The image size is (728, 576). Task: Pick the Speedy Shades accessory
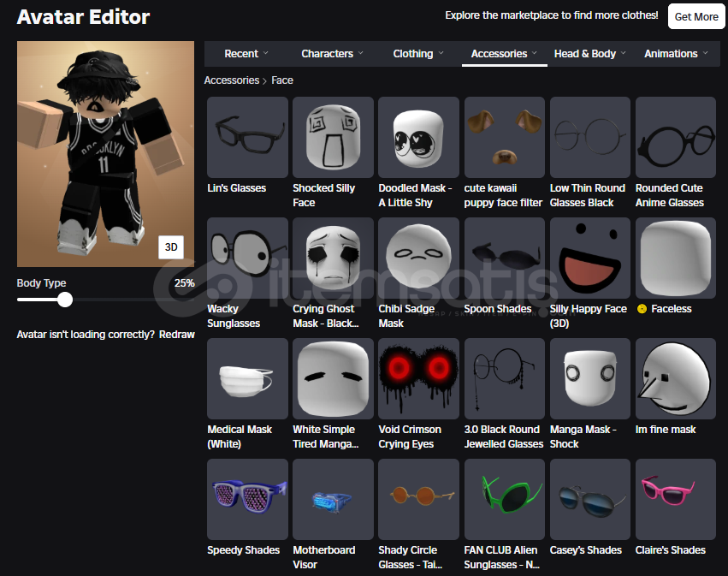pyautogui.click(x=247, y=499)
